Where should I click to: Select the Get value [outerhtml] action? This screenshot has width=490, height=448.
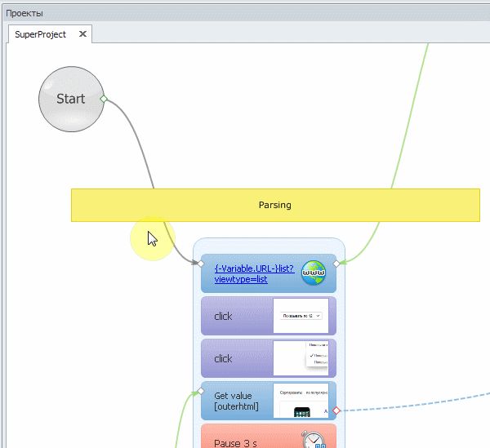tap(269, 401)
